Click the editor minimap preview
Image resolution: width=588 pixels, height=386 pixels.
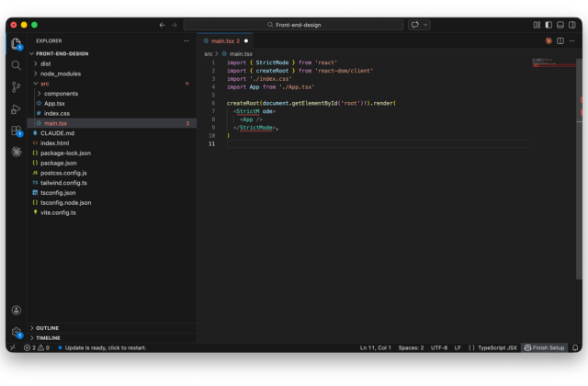(553, 62)
